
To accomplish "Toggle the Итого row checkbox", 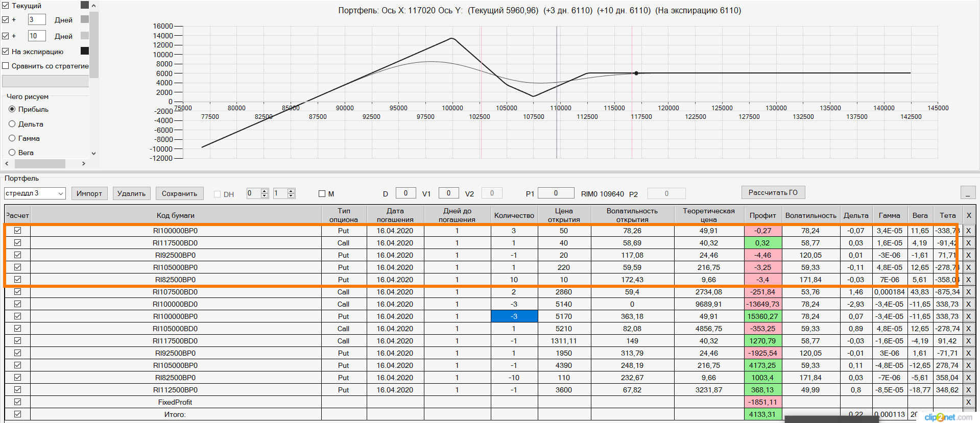I will 18,414.
